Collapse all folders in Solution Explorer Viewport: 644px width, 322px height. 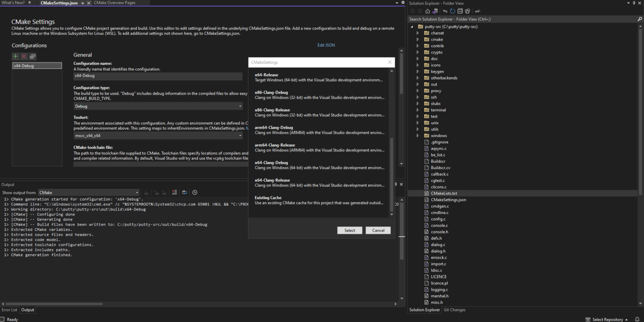pos(459,11)
